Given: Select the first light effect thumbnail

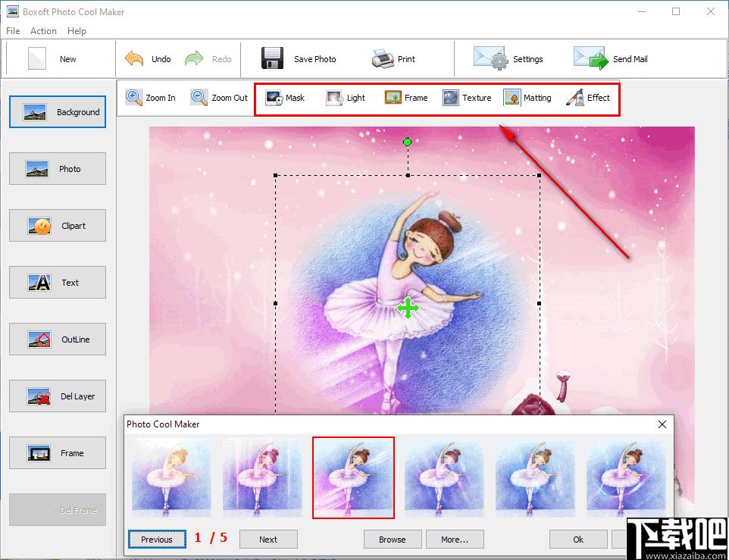Looking at the screenshot, I should (171, 477).
